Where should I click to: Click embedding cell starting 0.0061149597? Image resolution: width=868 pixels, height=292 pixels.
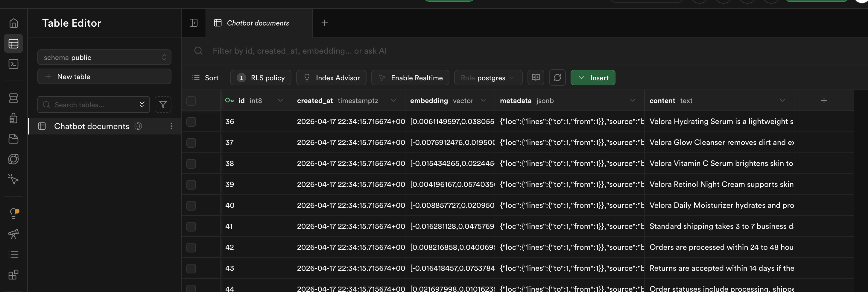[x=450, y=121]
